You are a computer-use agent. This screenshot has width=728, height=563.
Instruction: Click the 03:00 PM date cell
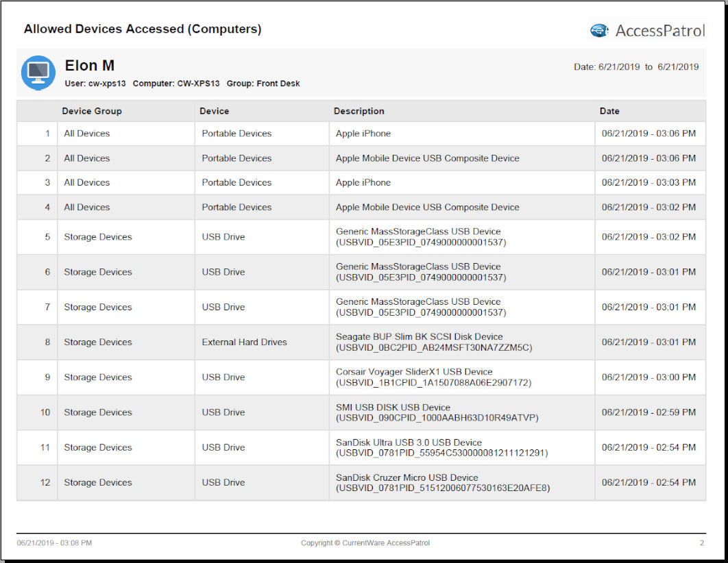point(648,377)
